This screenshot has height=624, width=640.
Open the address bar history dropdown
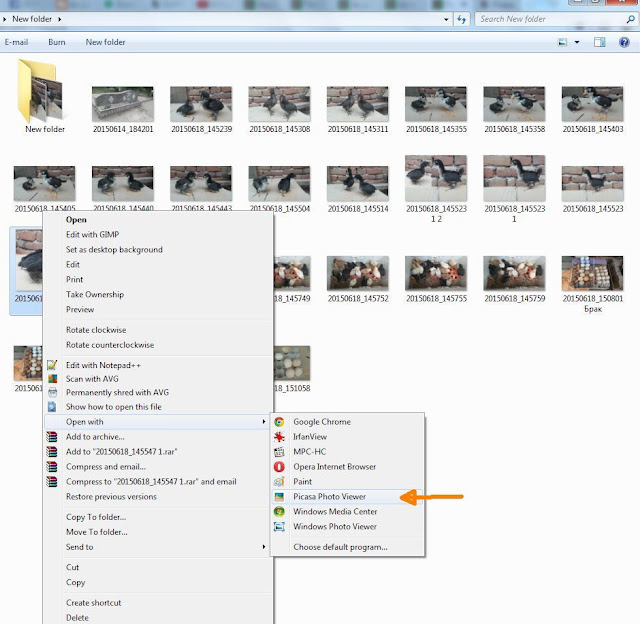point(446,19)
